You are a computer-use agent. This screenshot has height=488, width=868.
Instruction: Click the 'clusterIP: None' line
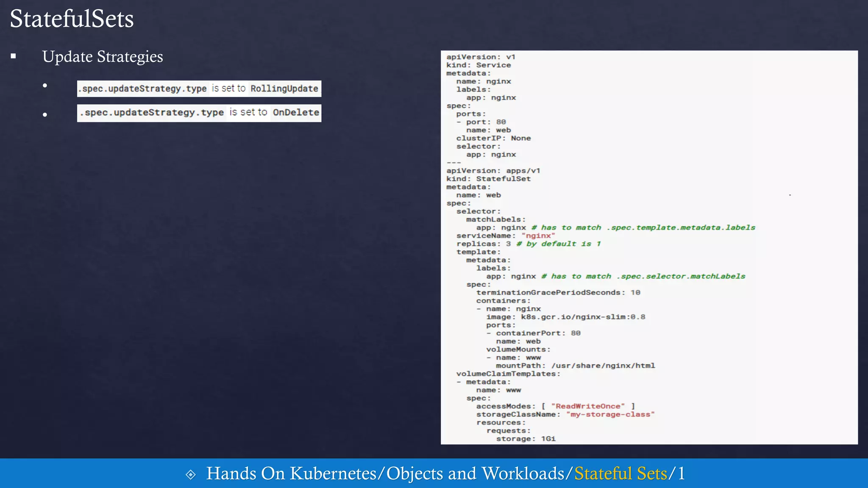pos(493,138)
